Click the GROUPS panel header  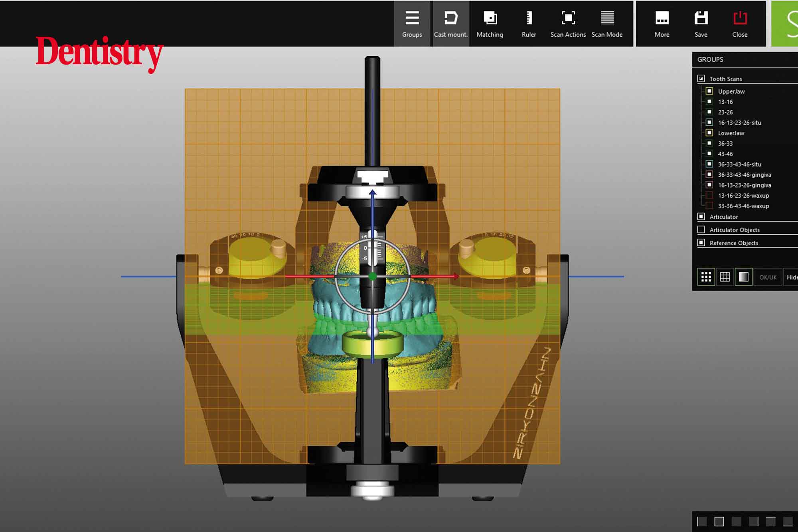pyautogui.click(x=745, y=59)
